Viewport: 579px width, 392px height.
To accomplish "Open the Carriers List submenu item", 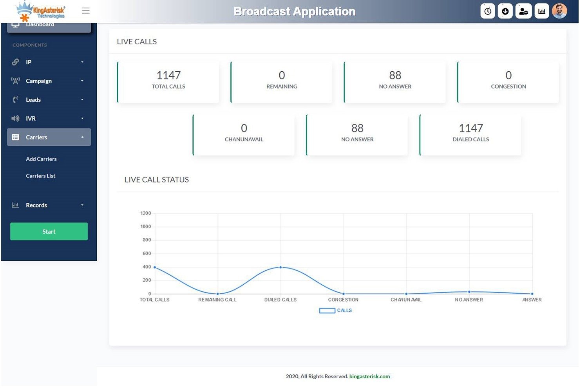I will (x=40, y=176).
